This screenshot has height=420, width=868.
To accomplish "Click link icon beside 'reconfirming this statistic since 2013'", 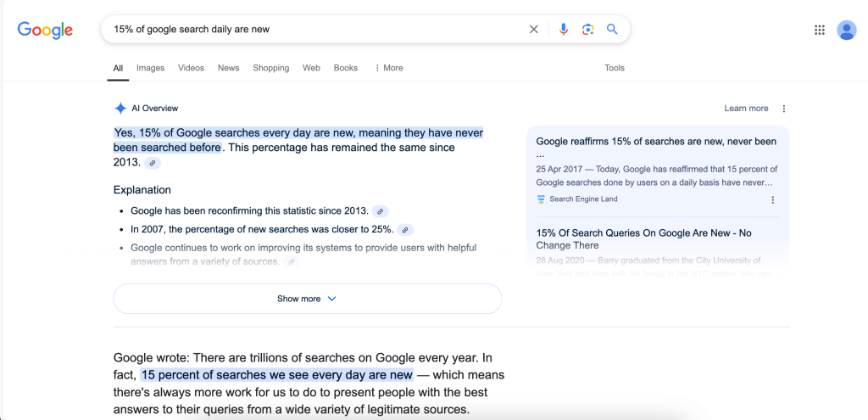I will (380, 211).
